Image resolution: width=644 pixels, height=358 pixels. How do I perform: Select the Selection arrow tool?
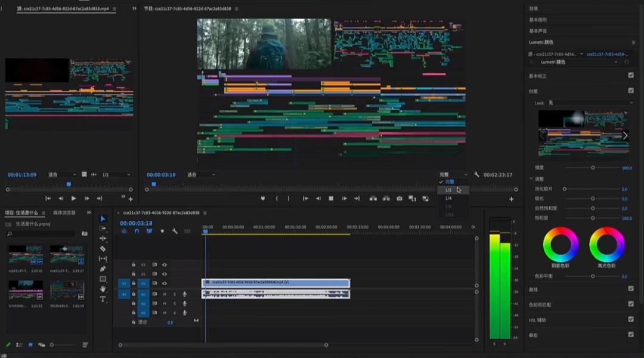103,218
